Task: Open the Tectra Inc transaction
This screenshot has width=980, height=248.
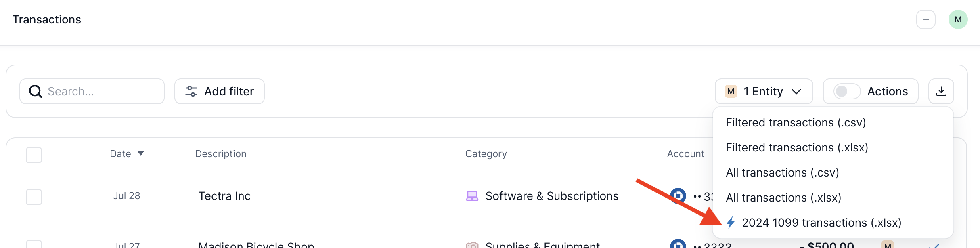Action: click(x=224, y=196)
